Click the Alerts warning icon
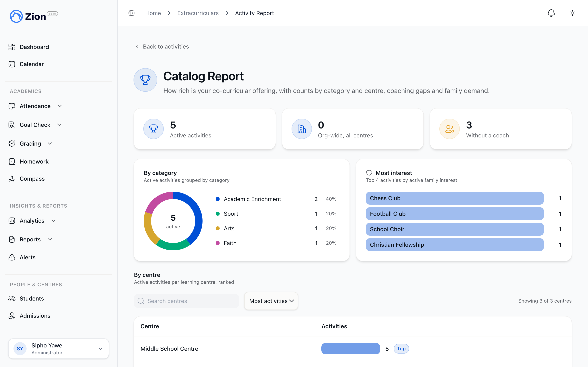This screenshot has height=367, width=588. tap(12, 257)
